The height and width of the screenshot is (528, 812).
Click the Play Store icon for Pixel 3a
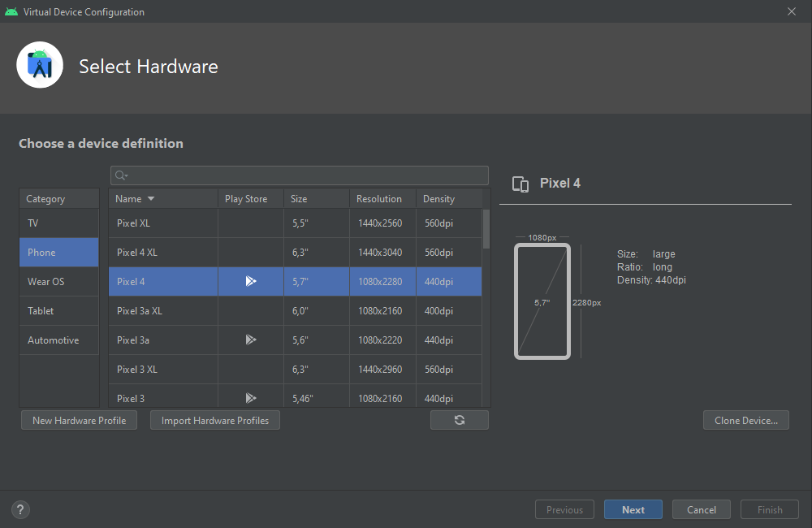tap(251, 340)
